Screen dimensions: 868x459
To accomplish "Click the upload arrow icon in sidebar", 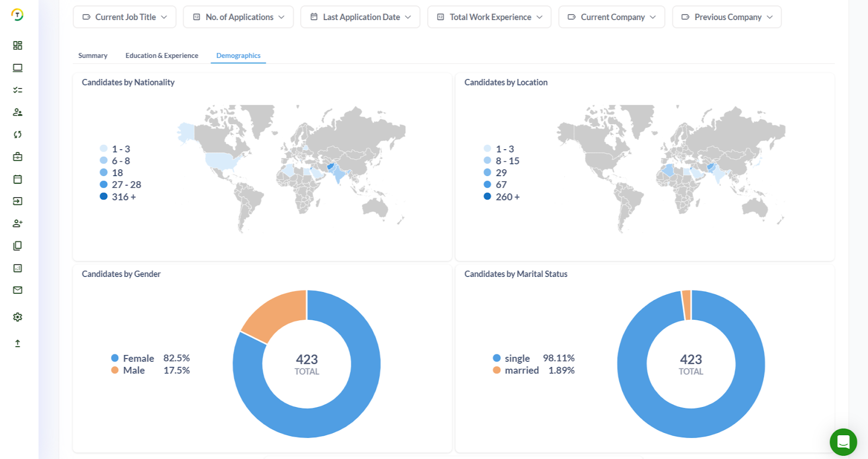I will point(17,343).
